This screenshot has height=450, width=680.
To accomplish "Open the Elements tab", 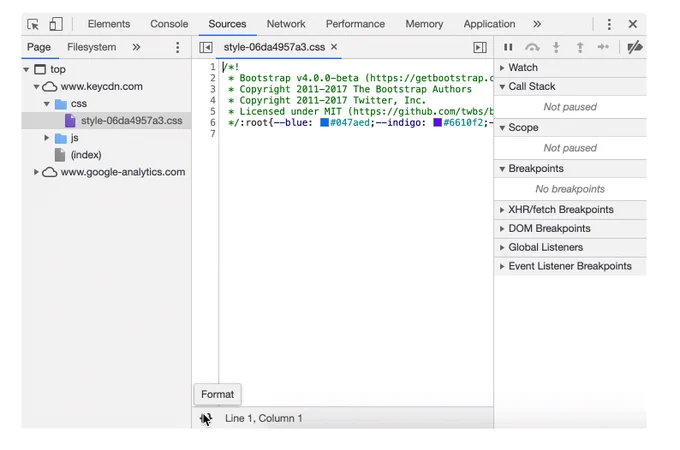I will click(109, 24).
